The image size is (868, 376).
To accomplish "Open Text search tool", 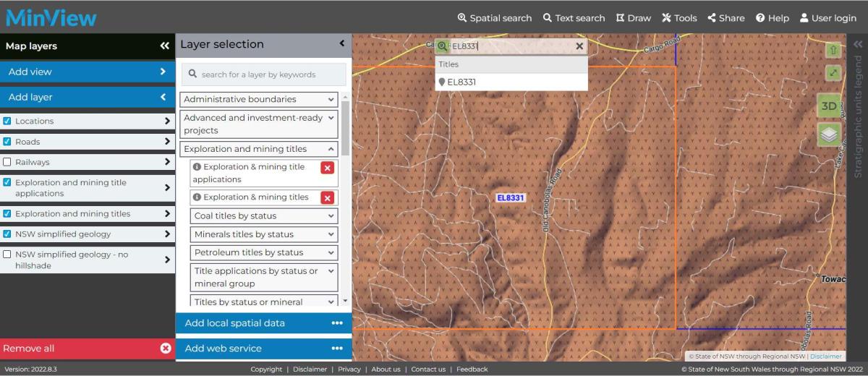I will tap(574, 18).
